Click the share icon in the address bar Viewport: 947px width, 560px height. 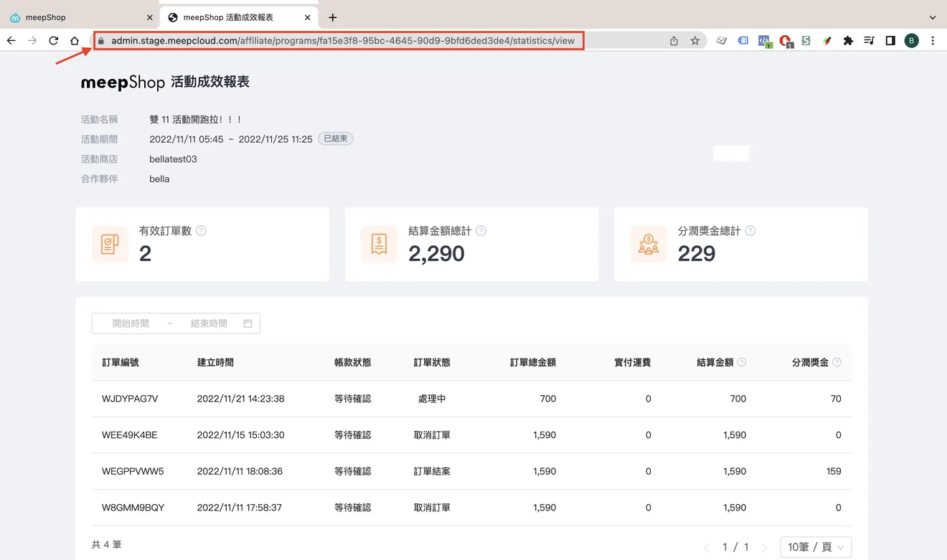[674, 41]
